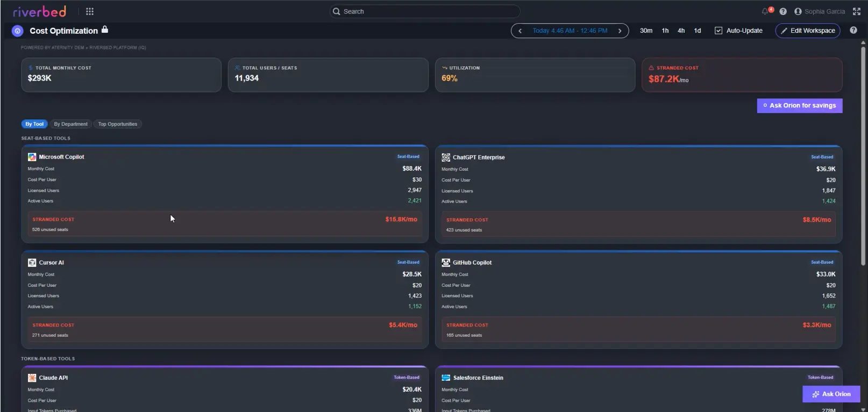The height and width of the screenshot is (412, 868).
Task: Click the Cursor AI logo icon
Action: pos(32,263)
